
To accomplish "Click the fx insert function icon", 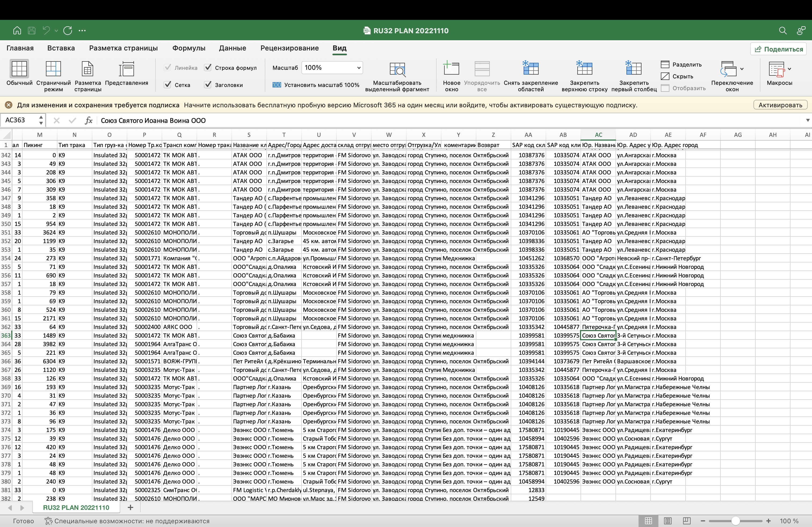I will (89, 120).
